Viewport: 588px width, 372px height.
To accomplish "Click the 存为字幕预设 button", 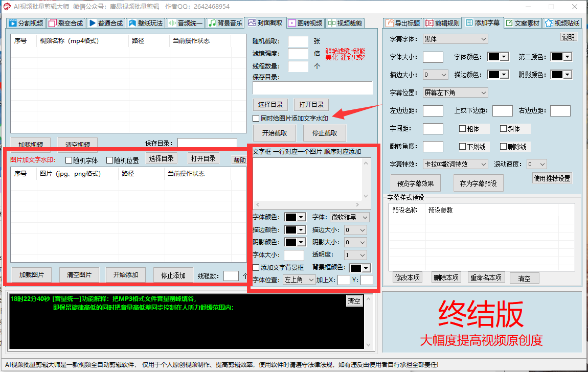I will coord(478,183).
